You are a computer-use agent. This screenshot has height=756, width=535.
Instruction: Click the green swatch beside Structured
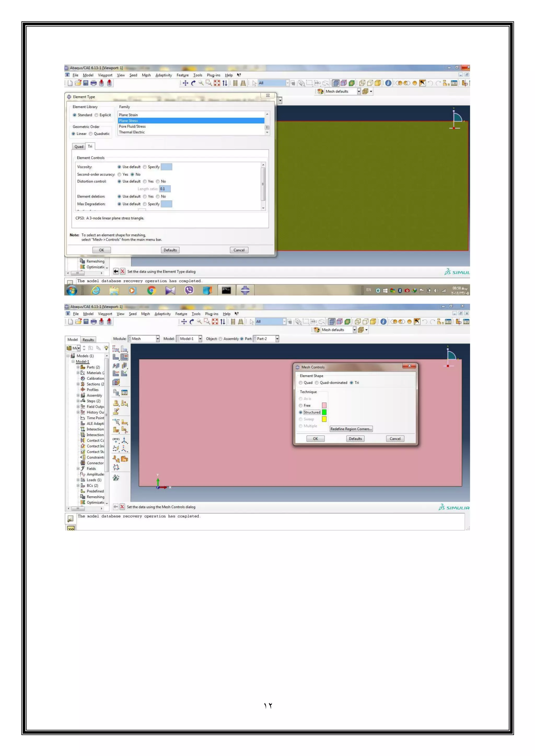coord(324,412)
